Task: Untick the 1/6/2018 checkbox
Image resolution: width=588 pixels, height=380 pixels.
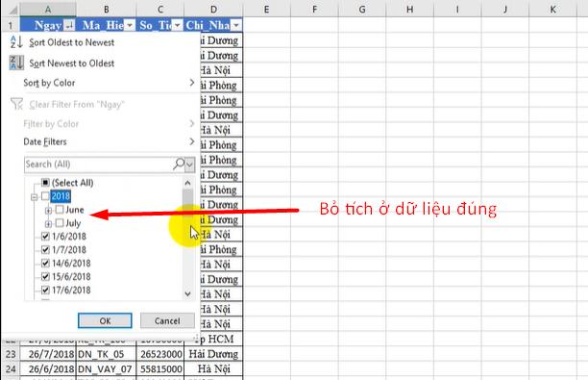Action: (x=45, y=237)
